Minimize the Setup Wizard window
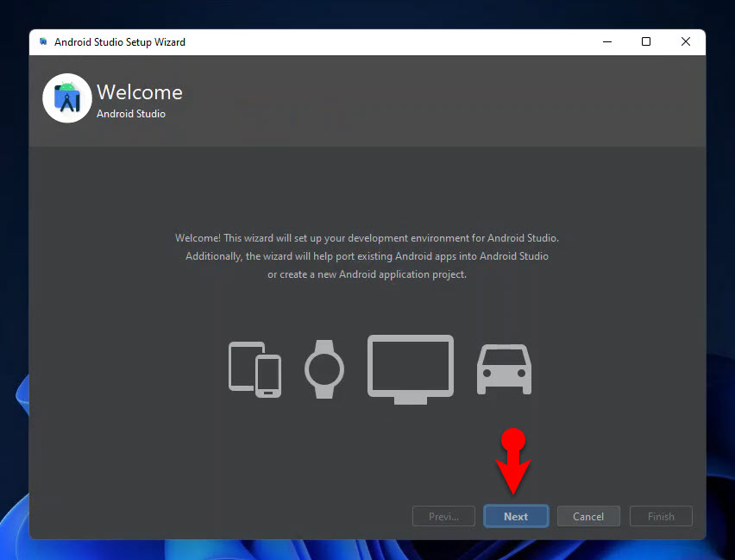The height and width of the screenshot is (560, 735). [x=607, y=41]
